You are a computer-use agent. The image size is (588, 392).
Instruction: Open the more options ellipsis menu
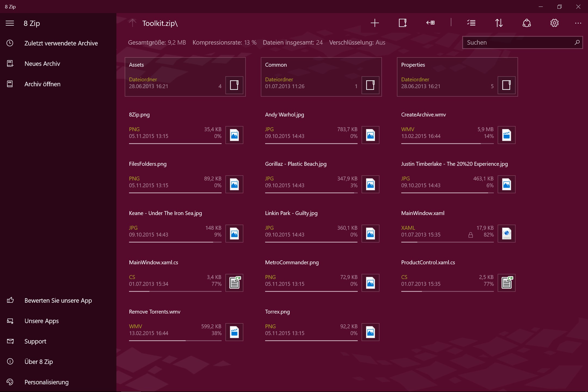[x=578, y=23]
